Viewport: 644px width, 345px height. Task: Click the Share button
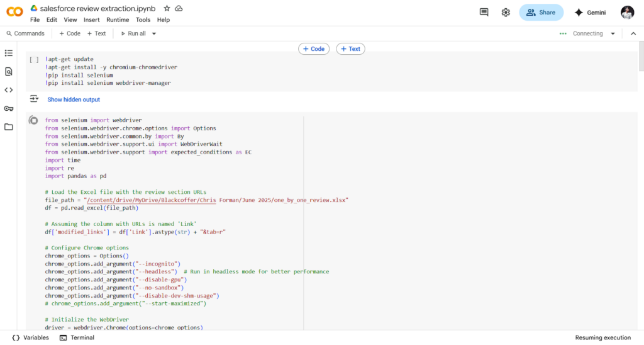click(541, 13)
